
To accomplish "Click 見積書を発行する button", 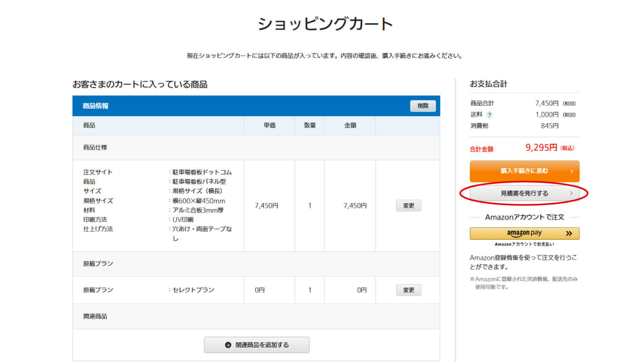I will tap(524, 193).
